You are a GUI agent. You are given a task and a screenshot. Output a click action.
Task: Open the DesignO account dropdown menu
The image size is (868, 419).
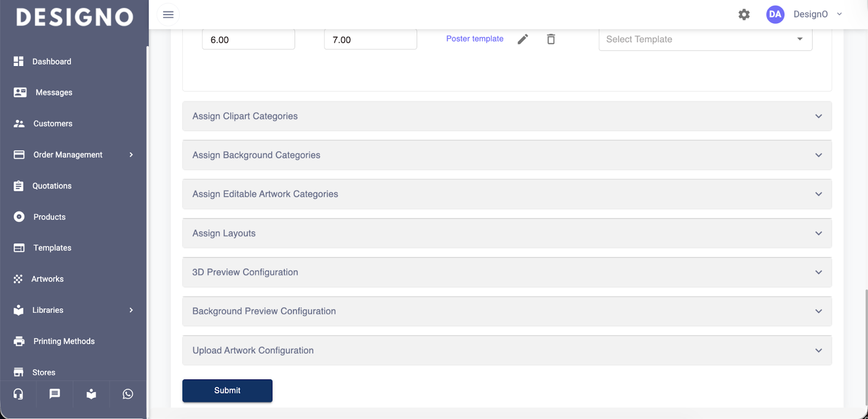tap(818, 15)
